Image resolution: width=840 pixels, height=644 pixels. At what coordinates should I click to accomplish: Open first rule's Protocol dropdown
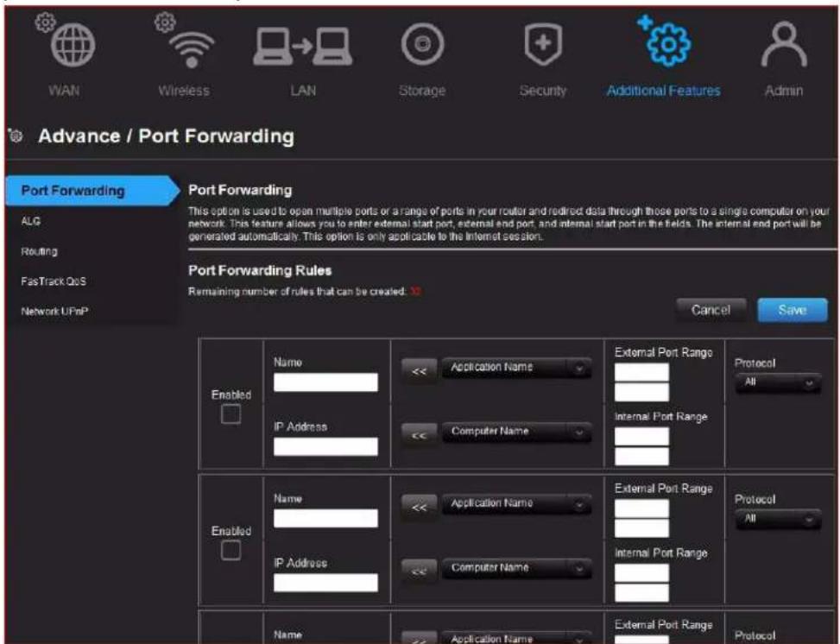778,383
